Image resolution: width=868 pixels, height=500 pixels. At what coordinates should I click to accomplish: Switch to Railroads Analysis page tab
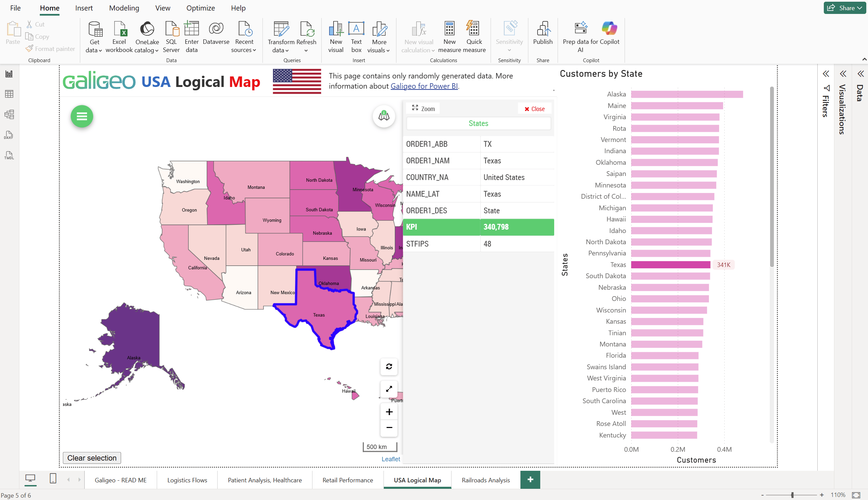coord(486,480)
